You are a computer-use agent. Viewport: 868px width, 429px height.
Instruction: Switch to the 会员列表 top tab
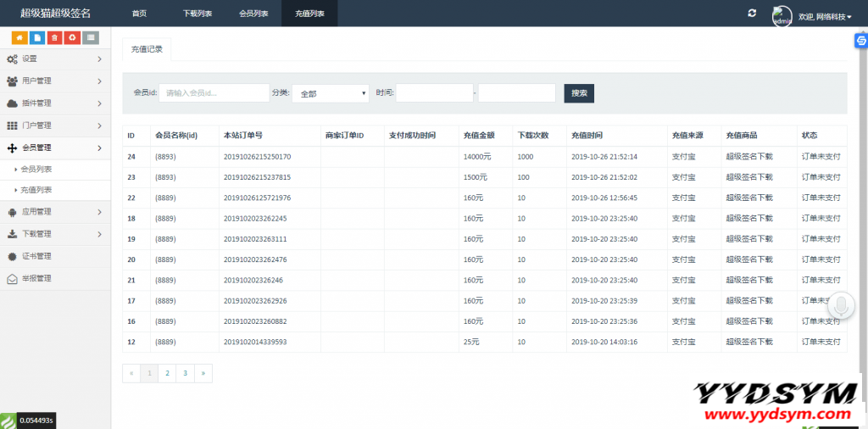pyautogui.click(x=253, y=14)
